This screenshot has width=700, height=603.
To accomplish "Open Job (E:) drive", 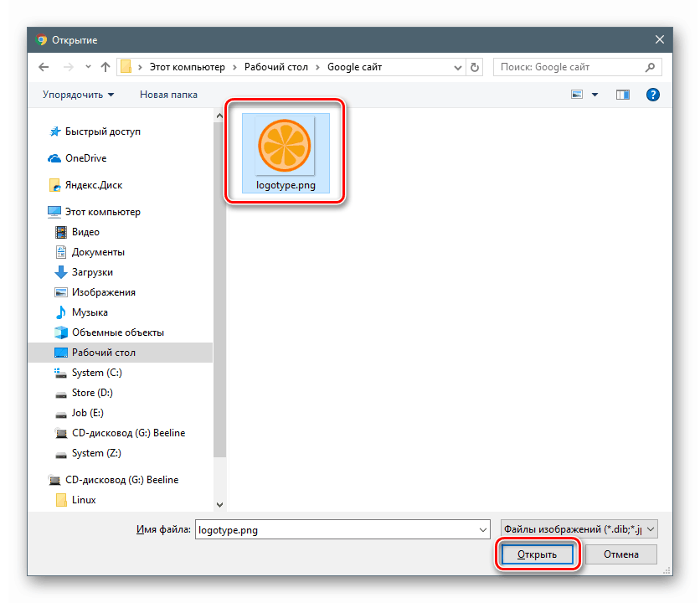I will click(87, 413).
